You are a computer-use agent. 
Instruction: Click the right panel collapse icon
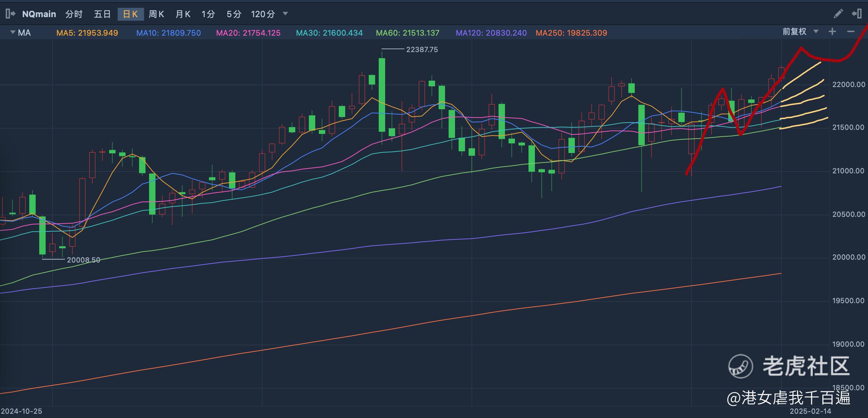click(x=857, y=14)
